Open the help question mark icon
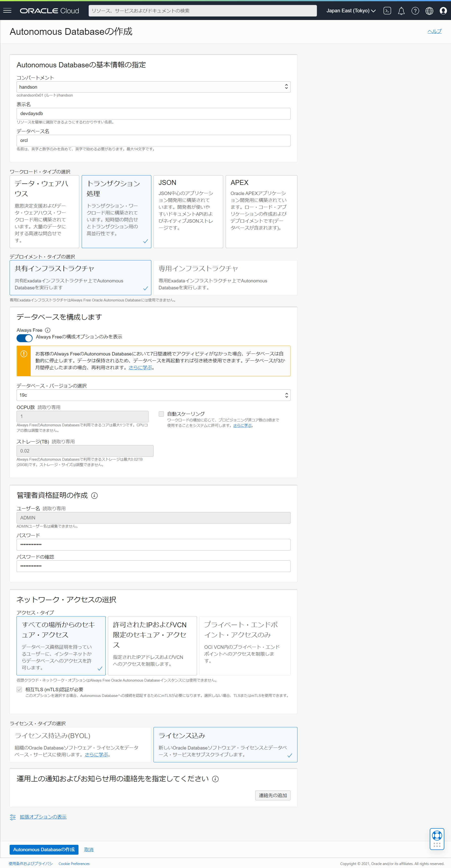 pyautogui.click(x=415, y=10)
